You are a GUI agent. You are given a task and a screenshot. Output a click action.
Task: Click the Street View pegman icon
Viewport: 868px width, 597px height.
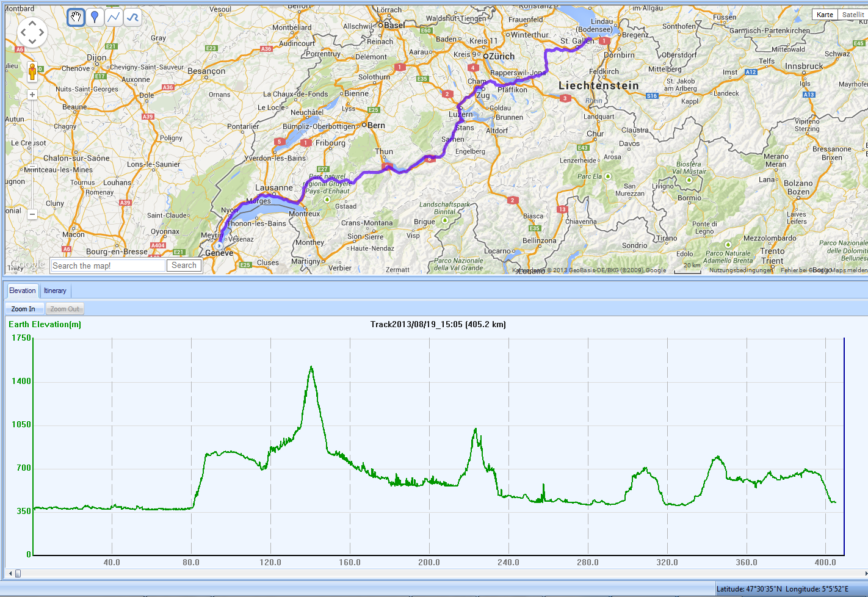(32, 72)
